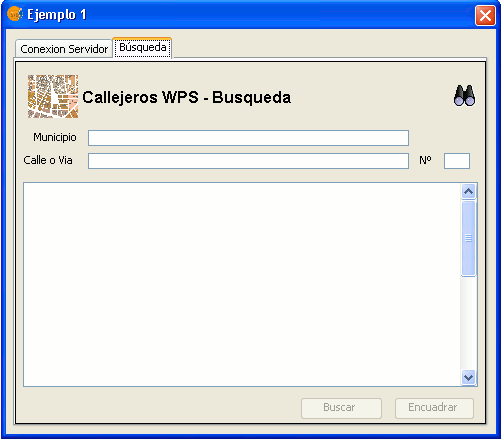This screenshot has width=503, height=441.
Task: Click the binoculars search icon
Action: pos(464,96)
